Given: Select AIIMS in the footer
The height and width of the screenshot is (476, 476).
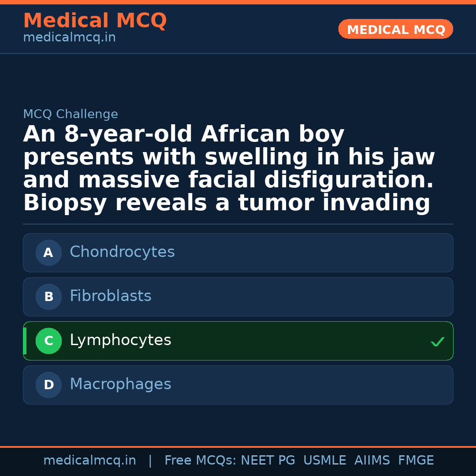Looking at the screenshot, I should pyautogui.click(x=372, y=461).
